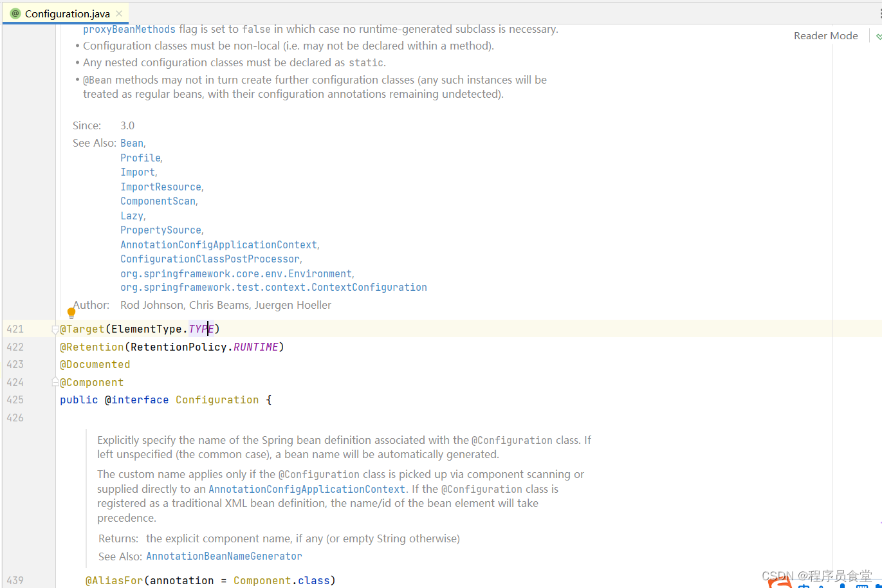Click the CSDN logo watermark at bottom right
The height and width of the screenshot is (588, 882).
(777, 576)
